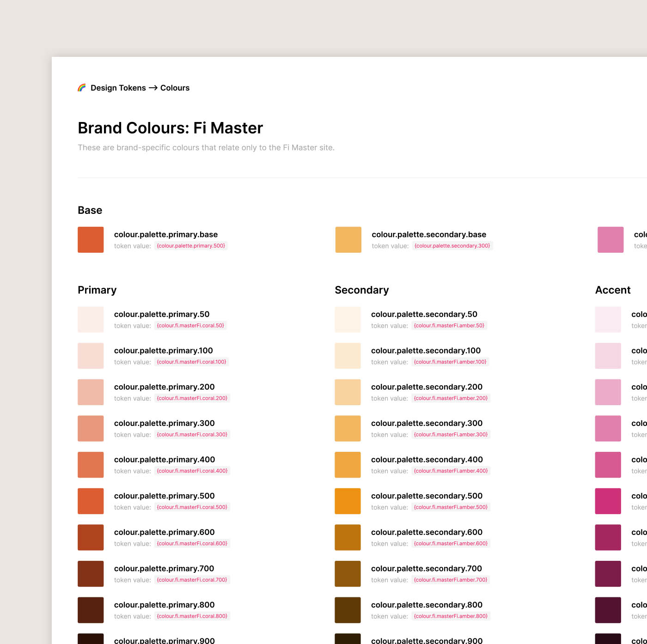Select the primary.50 colour swatch
The image size is (647, 644).
(91, 320)
